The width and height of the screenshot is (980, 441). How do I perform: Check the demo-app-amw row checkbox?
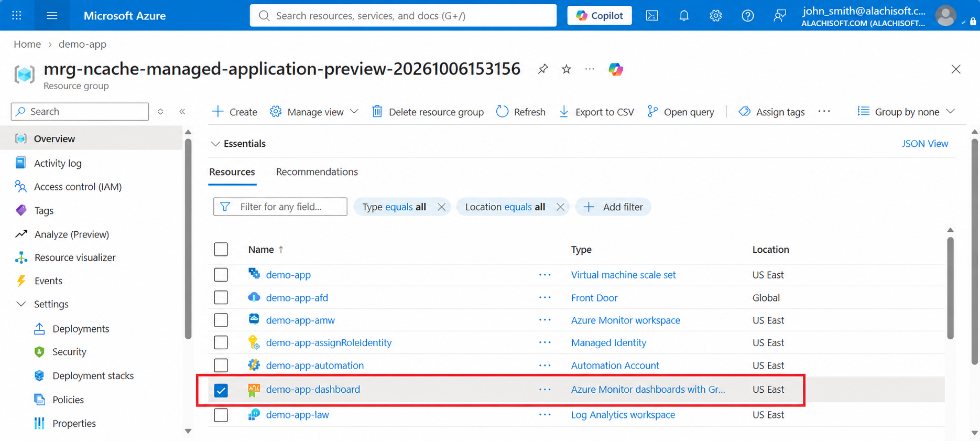221,320
